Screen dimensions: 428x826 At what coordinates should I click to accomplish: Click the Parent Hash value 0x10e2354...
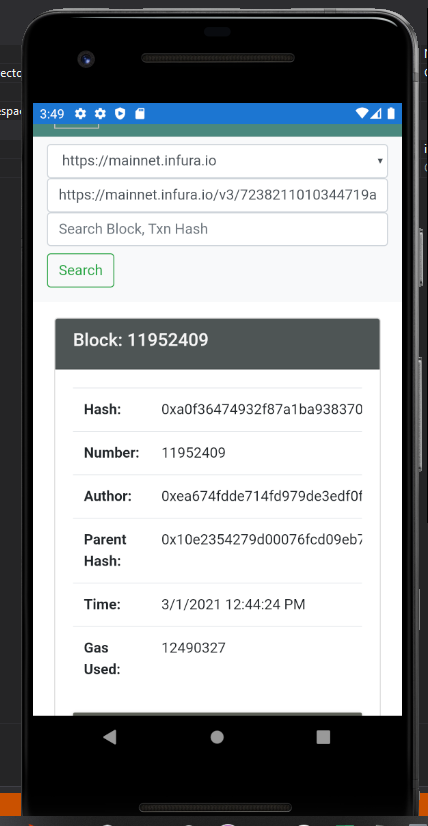point(262,540)
